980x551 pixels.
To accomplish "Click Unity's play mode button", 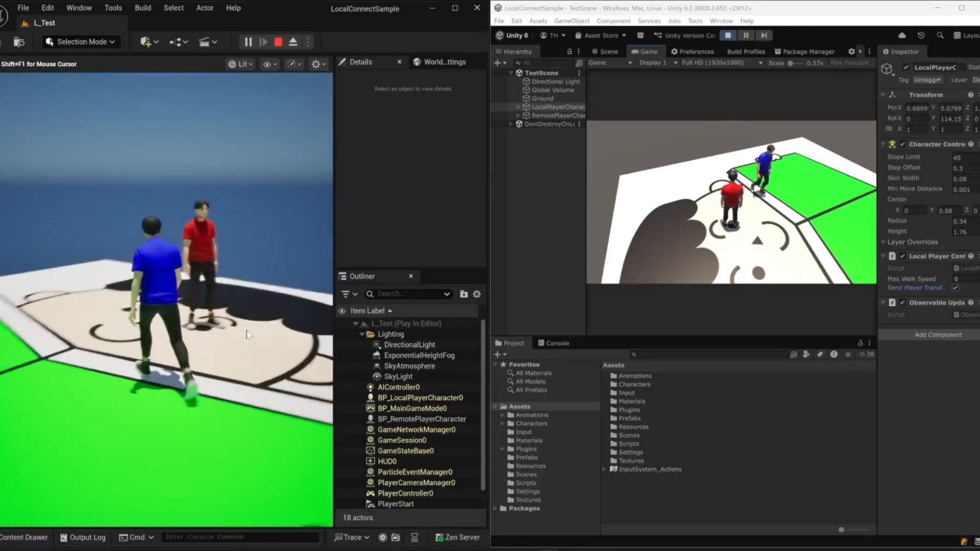I will (x=728, y=35).
